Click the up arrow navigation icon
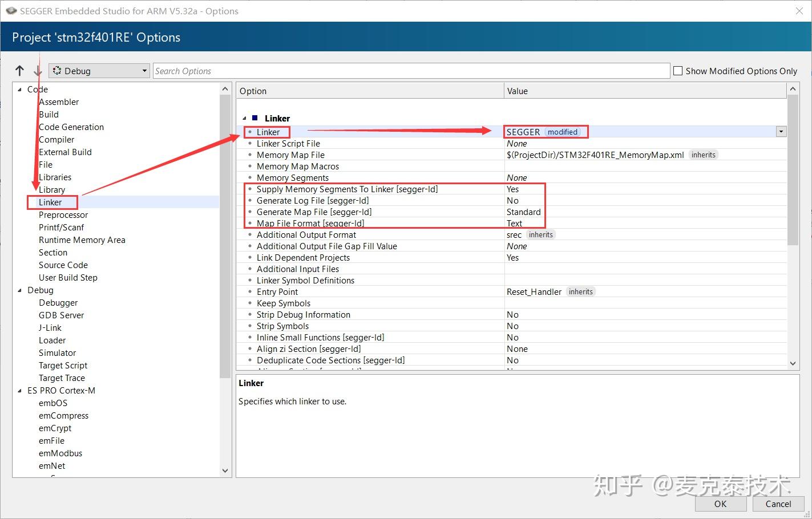Image resolution: width=812 pixels, height=519 pixels. point(19,70)
